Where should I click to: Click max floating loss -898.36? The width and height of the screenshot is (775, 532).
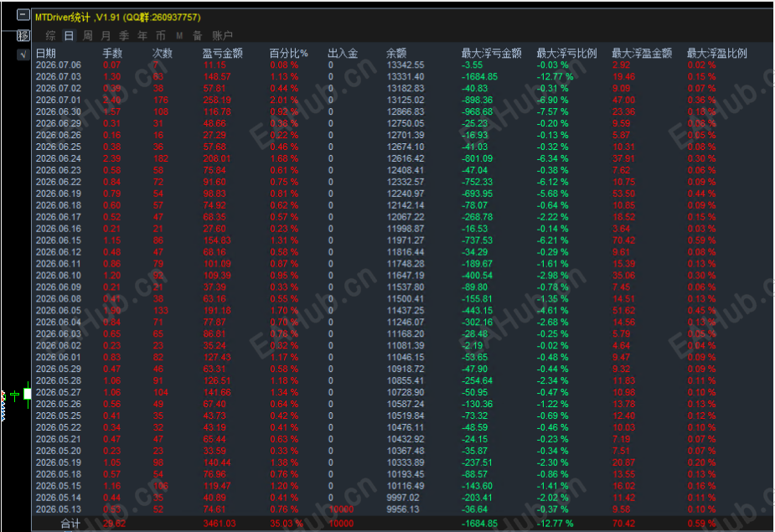[477, 100]
